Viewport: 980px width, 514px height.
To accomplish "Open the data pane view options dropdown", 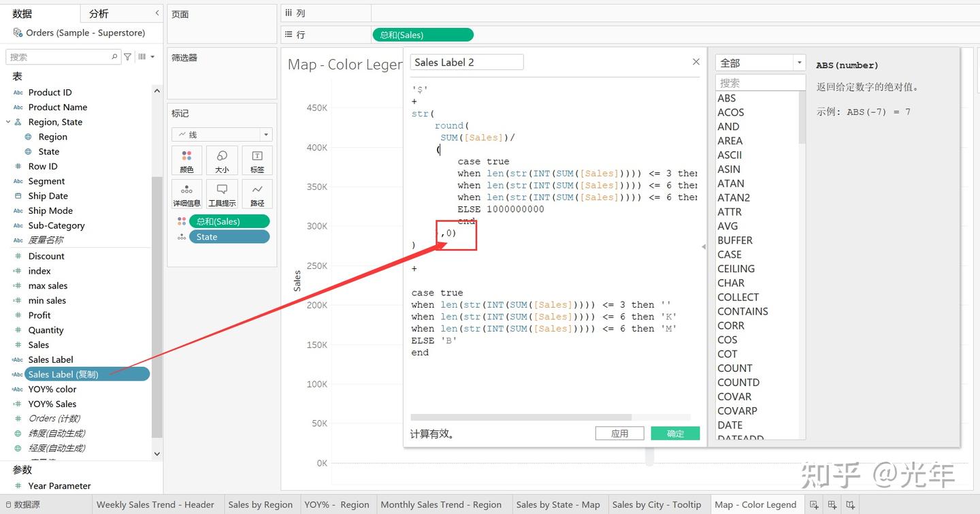I will pos(146,57).
